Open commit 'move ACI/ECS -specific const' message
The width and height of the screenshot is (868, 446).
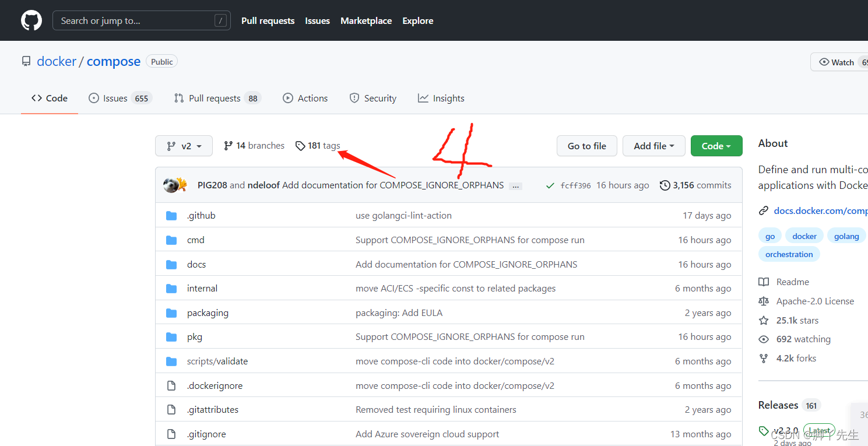pos(455,289)
